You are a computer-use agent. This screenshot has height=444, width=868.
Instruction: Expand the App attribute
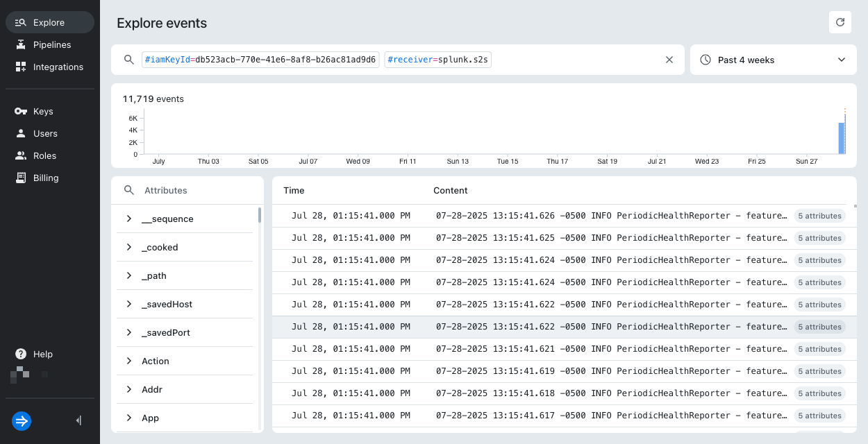(129, 418)
